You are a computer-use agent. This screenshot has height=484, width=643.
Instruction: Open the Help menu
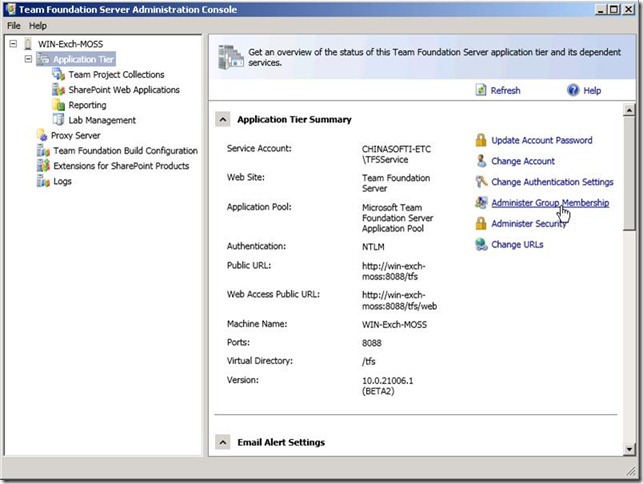click(x=37, y=26)
